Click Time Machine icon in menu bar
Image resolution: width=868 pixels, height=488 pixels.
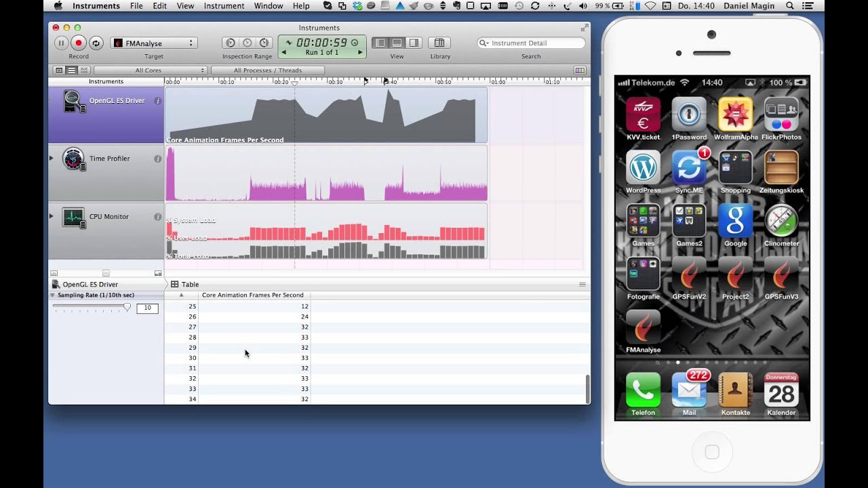coord(519,6)
